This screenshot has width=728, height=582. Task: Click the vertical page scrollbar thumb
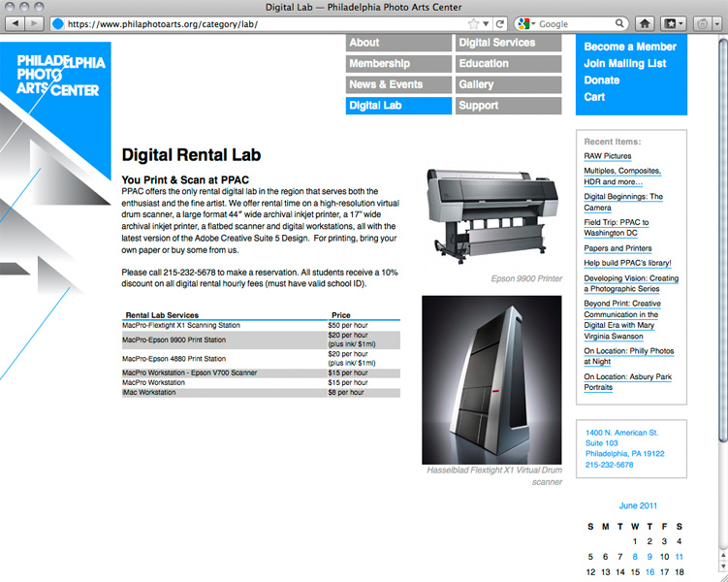point(723,241)
